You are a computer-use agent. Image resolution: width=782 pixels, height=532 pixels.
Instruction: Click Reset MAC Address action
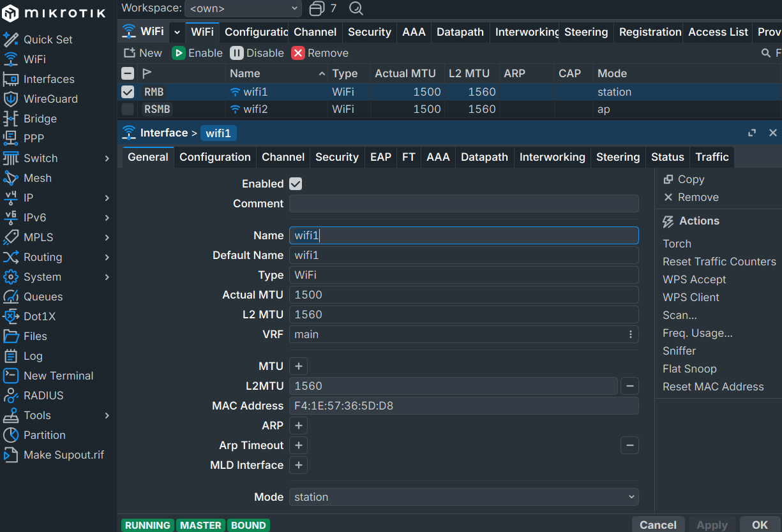pos(713,387)
